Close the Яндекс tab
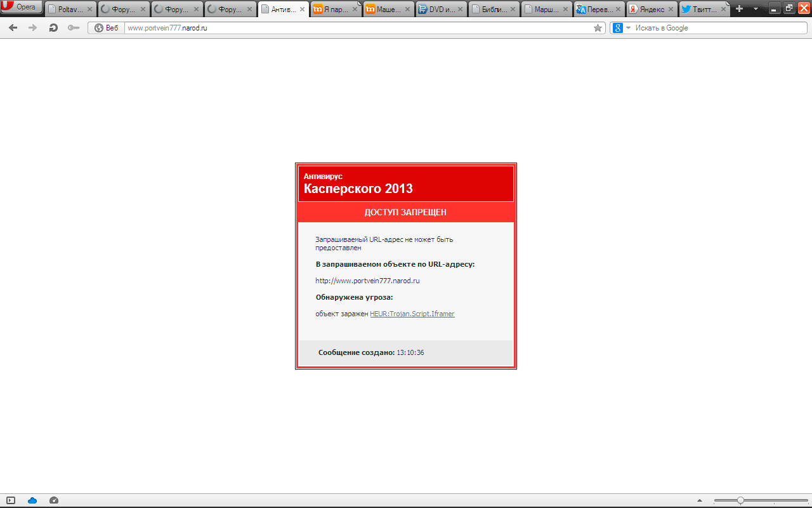The height and width of the screenshot is (508, 812). [671, 10]
